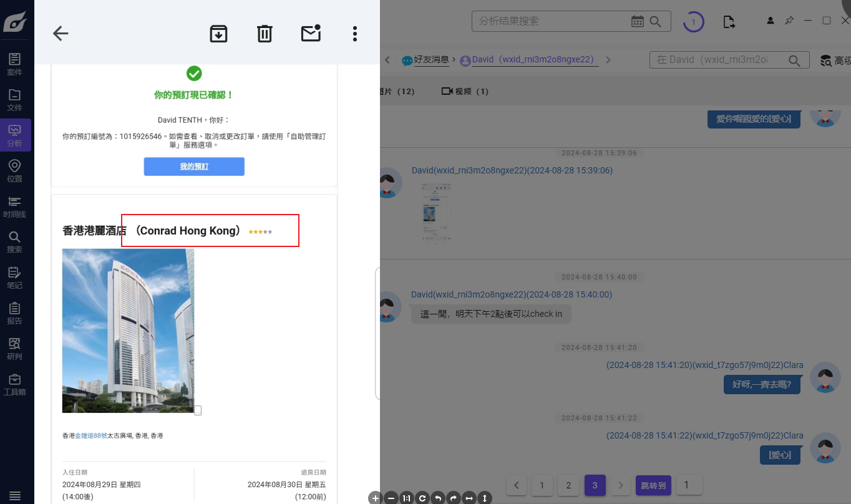Screen dimensions: 851x504
Task: Click the magnifier in the David search box
Action: pyautogui.click(x=794, y=61)
